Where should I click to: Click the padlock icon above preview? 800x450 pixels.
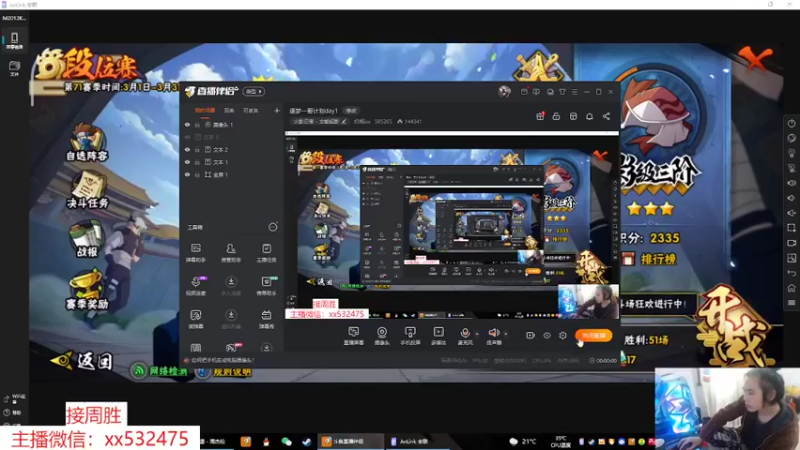(556, 116)
